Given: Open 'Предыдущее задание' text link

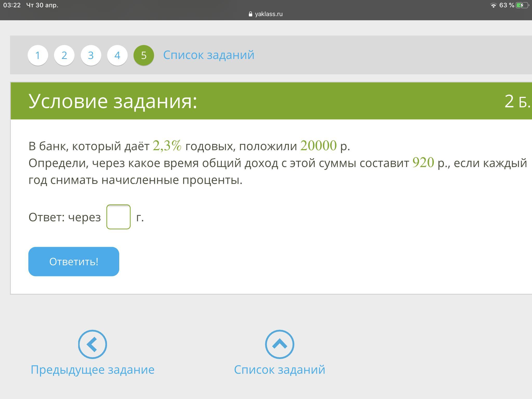Looking at the screenshot, I should [x=92, y=369].
